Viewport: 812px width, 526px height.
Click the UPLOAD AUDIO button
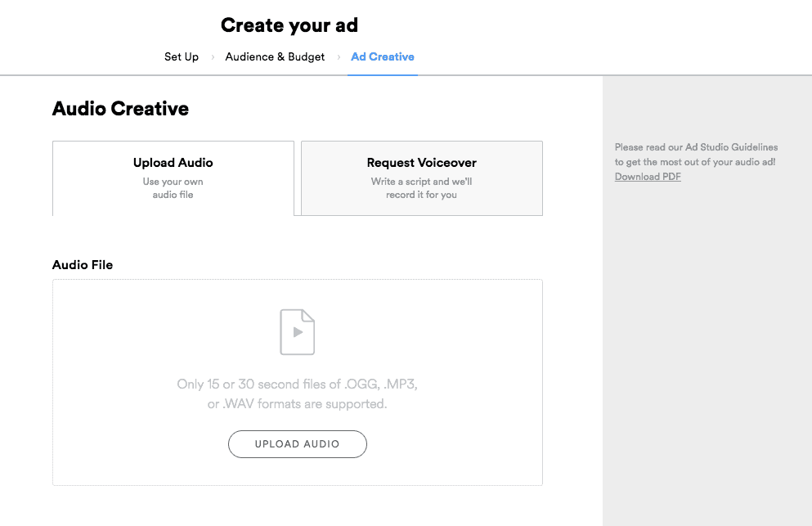tap(297, 443)
